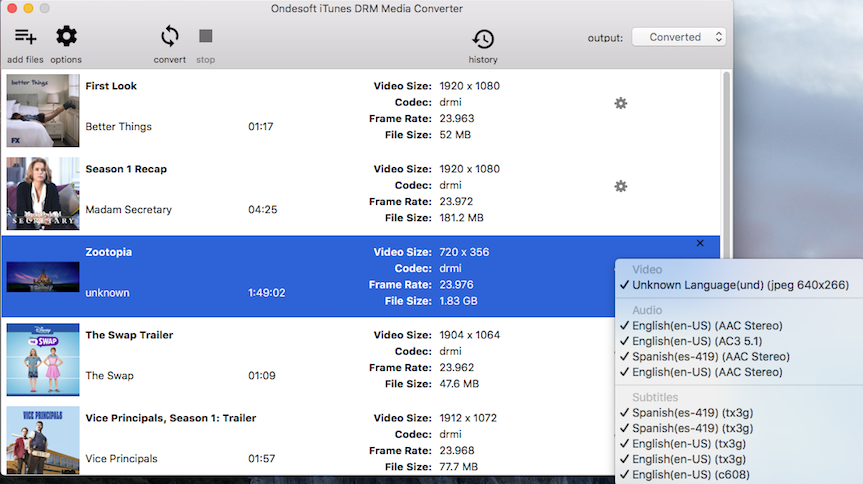Click the add files toolbar icon
Image resolution: width=863 pixels, height=484 pixels.
tap(25, 37)
